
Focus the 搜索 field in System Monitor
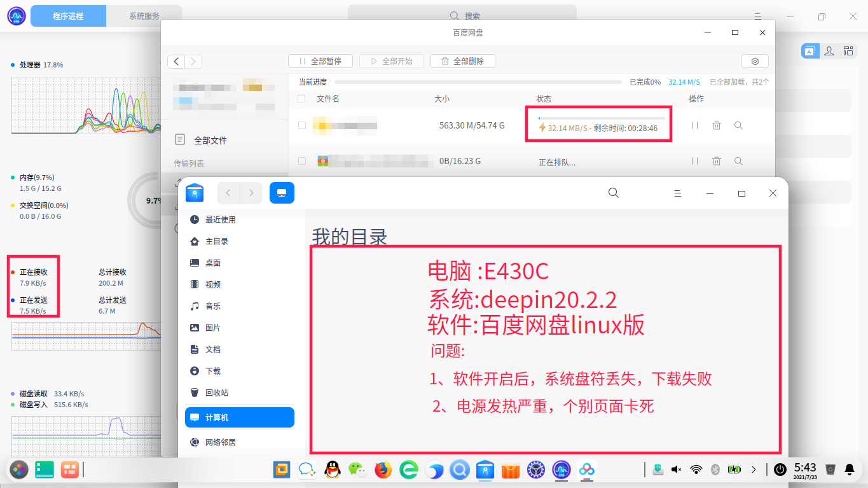(462, 16)
